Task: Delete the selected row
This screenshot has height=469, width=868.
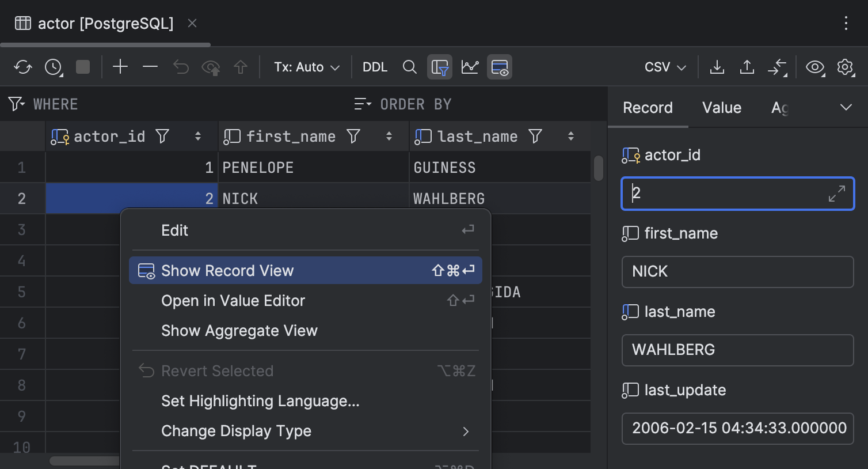Action: 150,67
